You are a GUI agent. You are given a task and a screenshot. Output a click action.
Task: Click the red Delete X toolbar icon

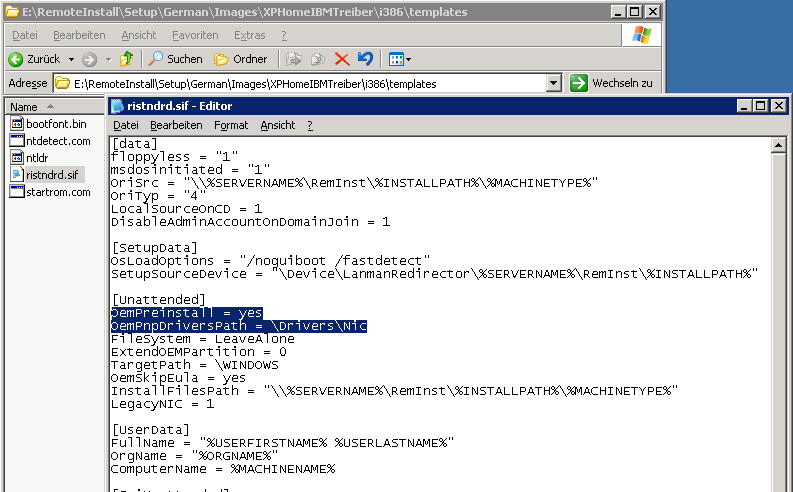(342, 59)
